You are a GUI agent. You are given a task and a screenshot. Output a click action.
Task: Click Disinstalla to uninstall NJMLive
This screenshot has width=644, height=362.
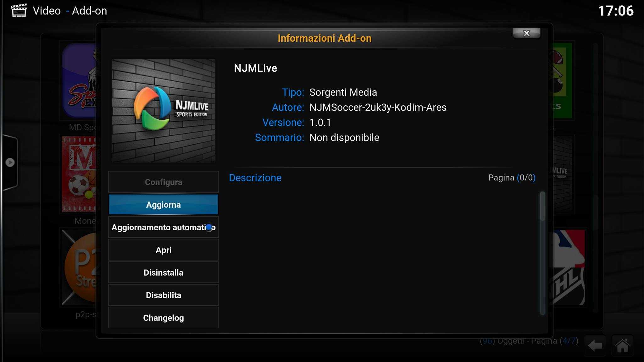(x=163, y=272)
